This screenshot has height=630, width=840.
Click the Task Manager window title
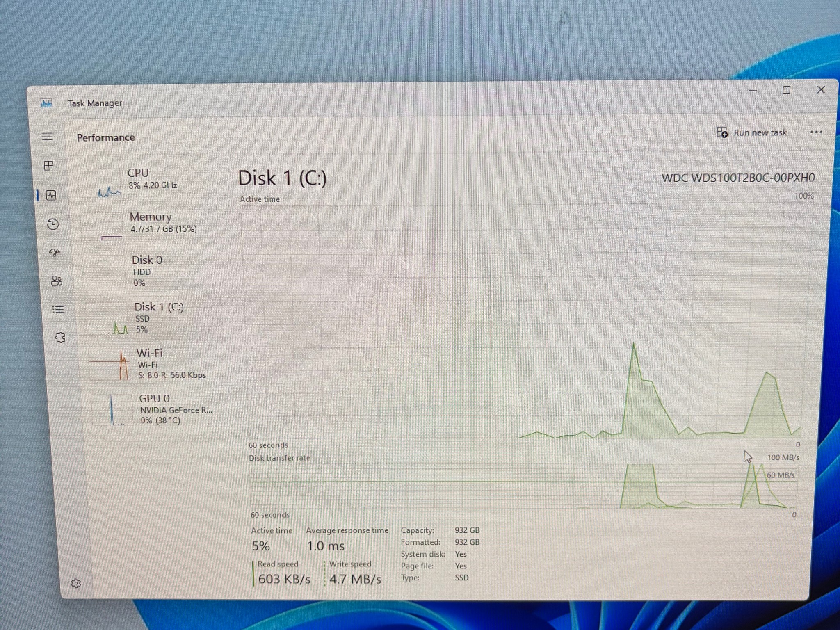pos(95,103)
